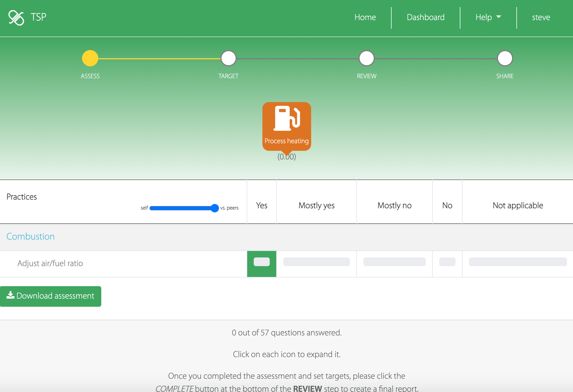Viewport: 573px width, 392px height.
Task: Open the Process heating icon tile
Action: (x=286, y=126)
